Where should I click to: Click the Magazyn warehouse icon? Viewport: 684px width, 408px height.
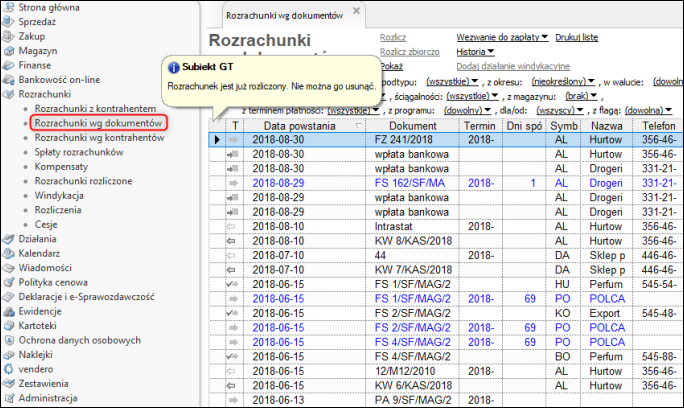coord(9,50)
